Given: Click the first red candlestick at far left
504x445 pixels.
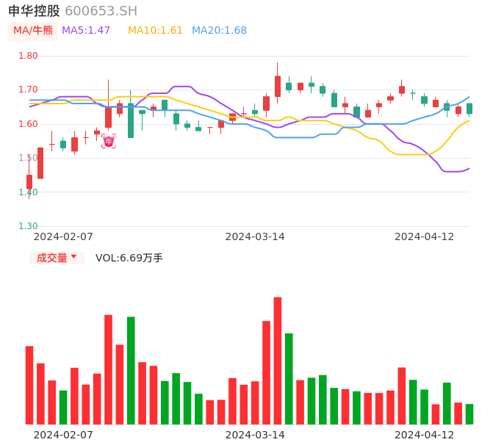Looking at the screenshot, I should point(29,181).
